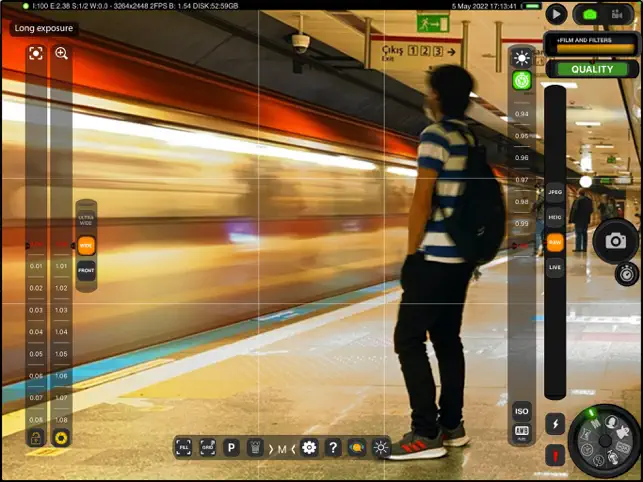Set exposure scale to 0.96
Screen dimensions: 643x482
[521, 158]
